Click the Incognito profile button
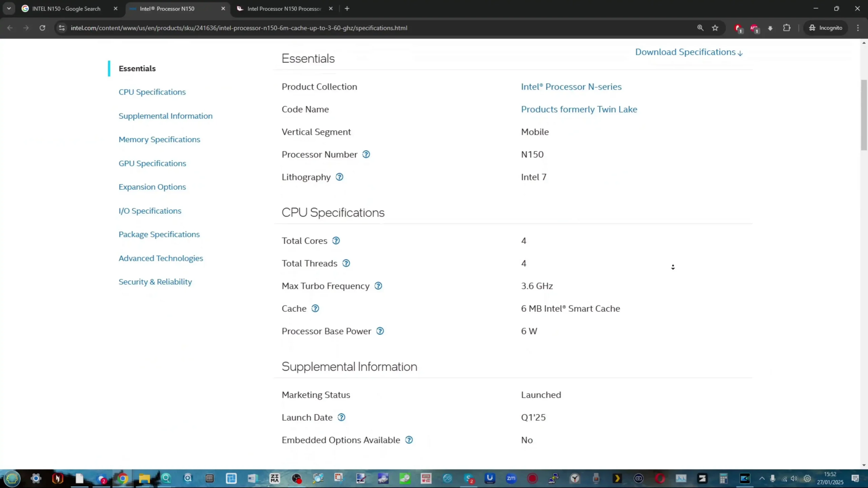This screenshot has width=868, height=488. [x=825, y=28]
